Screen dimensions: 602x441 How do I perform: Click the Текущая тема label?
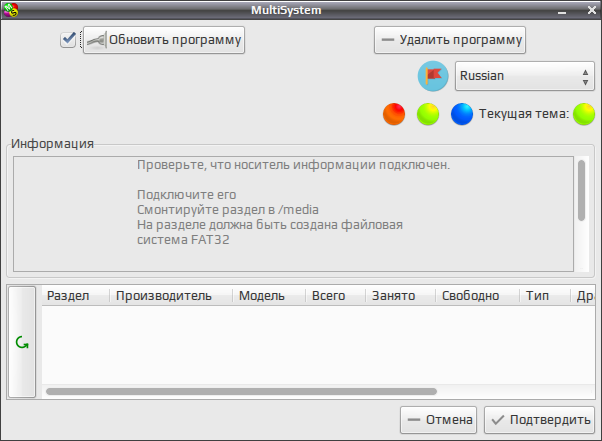(524, 114)
